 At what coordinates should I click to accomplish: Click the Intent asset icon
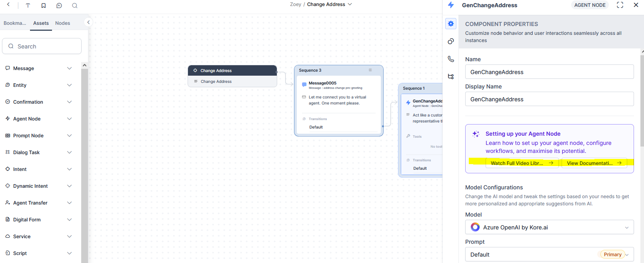pyautogui.click(x=8, y=169)
